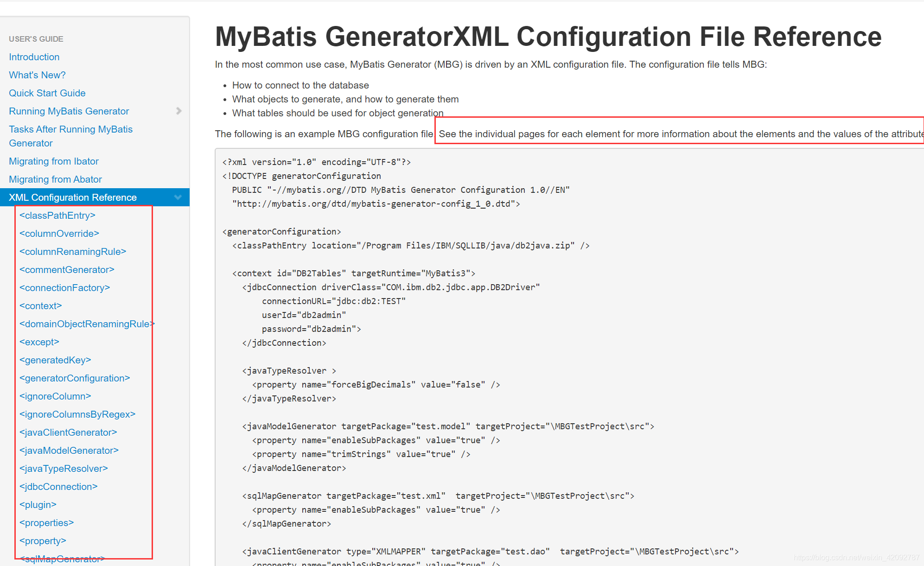
Task: Open Running MyBatis Generator section
Action: click(x=69, y=111)
